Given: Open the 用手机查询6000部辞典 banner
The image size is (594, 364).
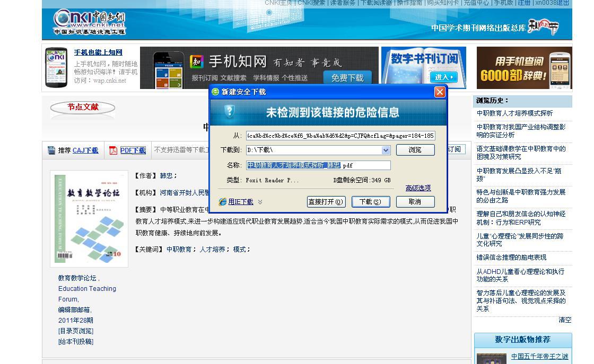Looking at the screenshot, I should click(525, 68).
